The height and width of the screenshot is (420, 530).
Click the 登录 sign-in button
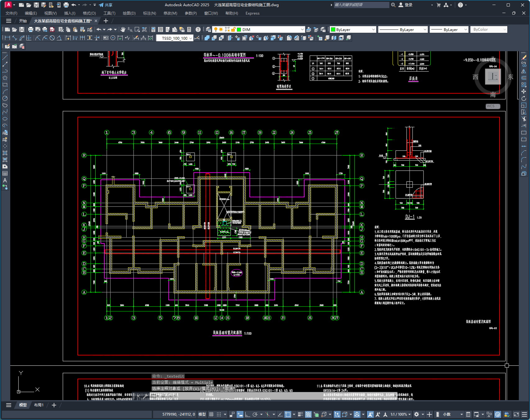405,5
